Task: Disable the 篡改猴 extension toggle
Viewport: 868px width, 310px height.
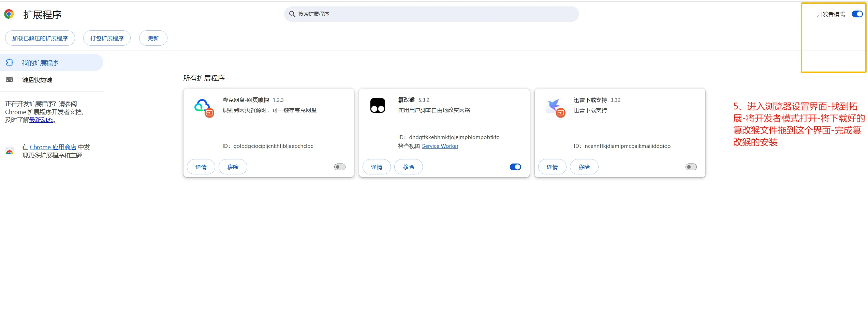Action: 515,167
